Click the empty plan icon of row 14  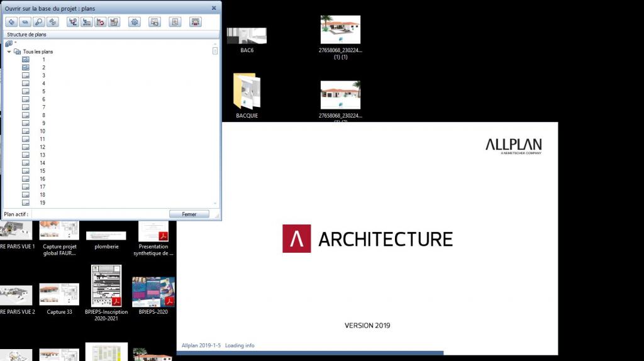tap(25, 163)
